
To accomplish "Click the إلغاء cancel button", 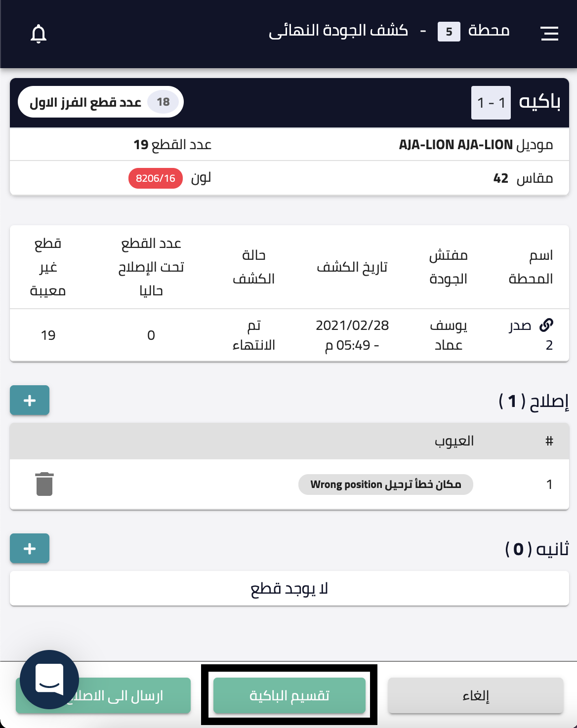I will pyautogui.click(x=476, y=695).
